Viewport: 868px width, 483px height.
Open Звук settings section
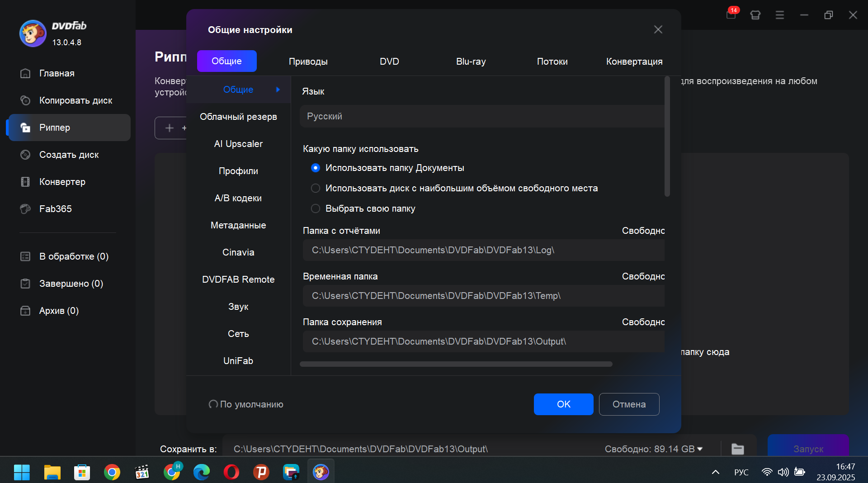[238, 307]
